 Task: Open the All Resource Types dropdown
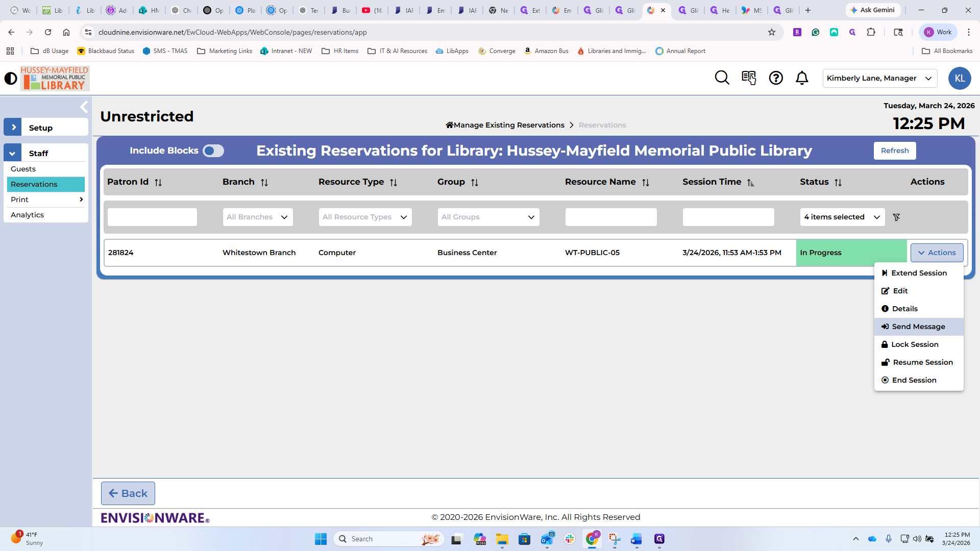[365, 217]
